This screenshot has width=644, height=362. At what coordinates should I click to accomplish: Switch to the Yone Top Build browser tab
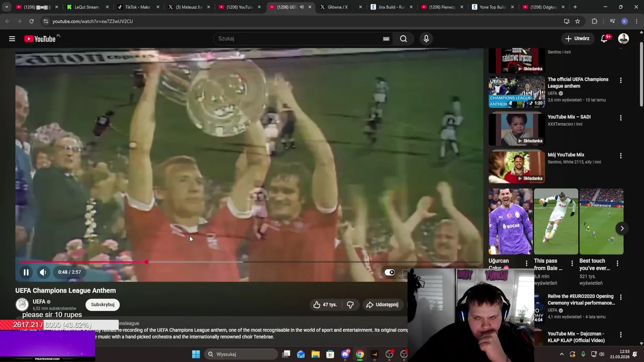pos(492,7)
